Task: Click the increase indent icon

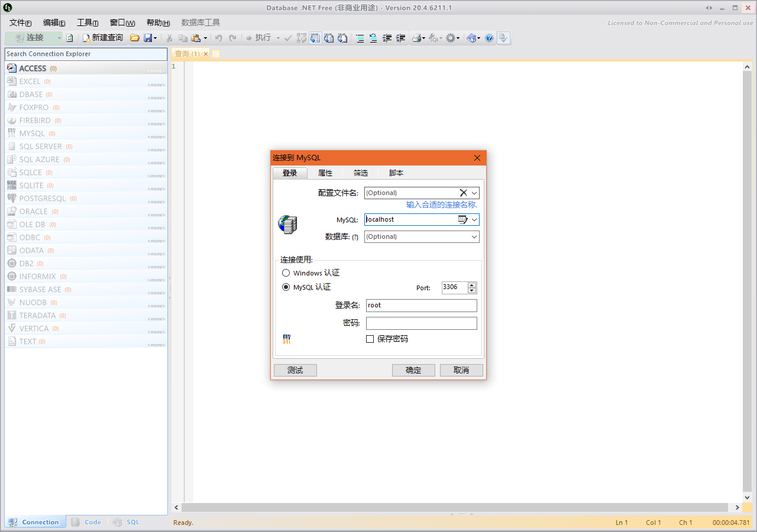Action: click(400, 38)
